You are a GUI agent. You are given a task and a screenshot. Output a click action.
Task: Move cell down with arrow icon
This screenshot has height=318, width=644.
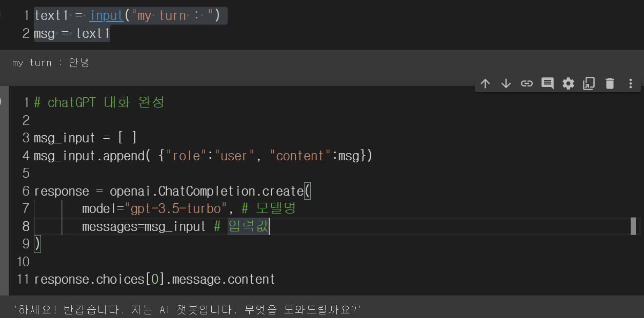pos(506,83)
